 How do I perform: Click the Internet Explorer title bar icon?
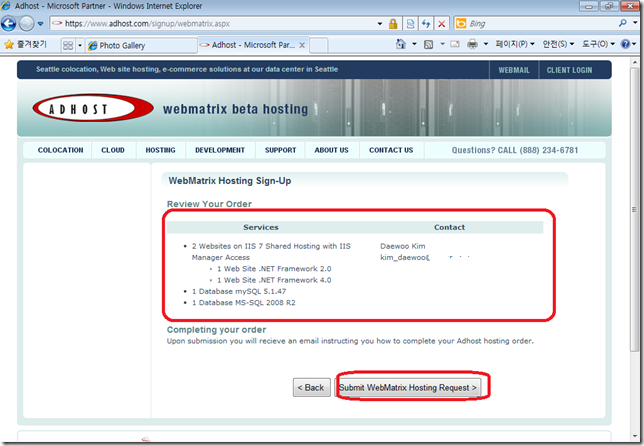point(6,6)
